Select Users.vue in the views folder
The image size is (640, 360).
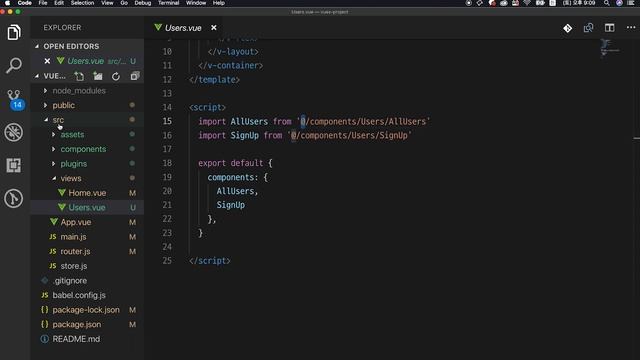(87, 208)
